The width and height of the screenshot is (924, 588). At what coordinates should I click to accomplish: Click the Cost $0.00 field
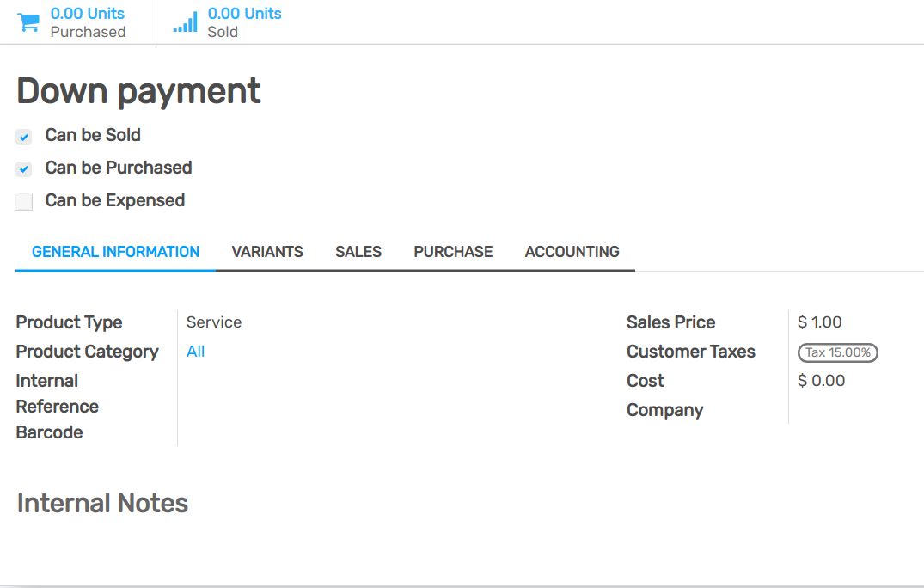tap(821, 380)
